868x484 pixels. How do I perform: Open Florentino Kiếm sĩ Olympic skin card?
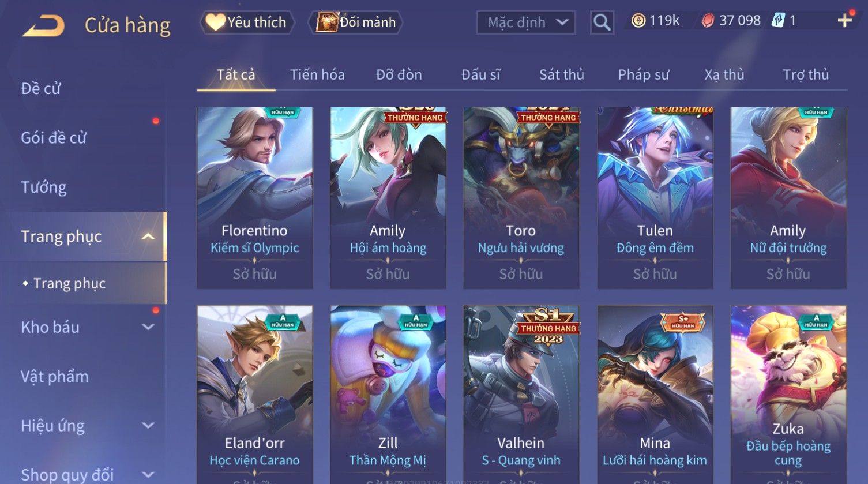pyautogui.click(x=255, y=198)
